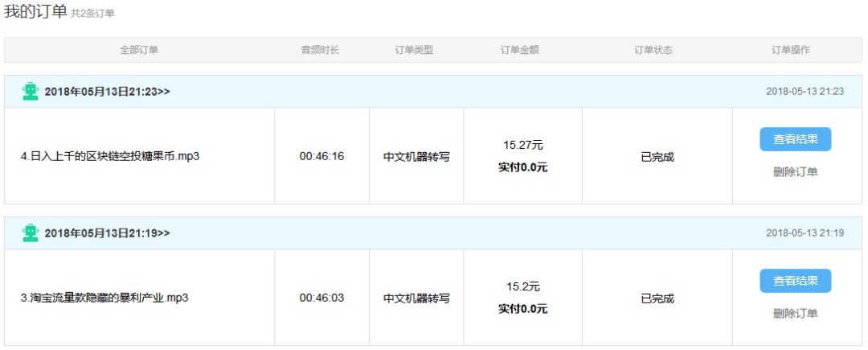Click amount 15.2元
The width and height of the screenshot is (868, 350).
(x=523, y=287)
